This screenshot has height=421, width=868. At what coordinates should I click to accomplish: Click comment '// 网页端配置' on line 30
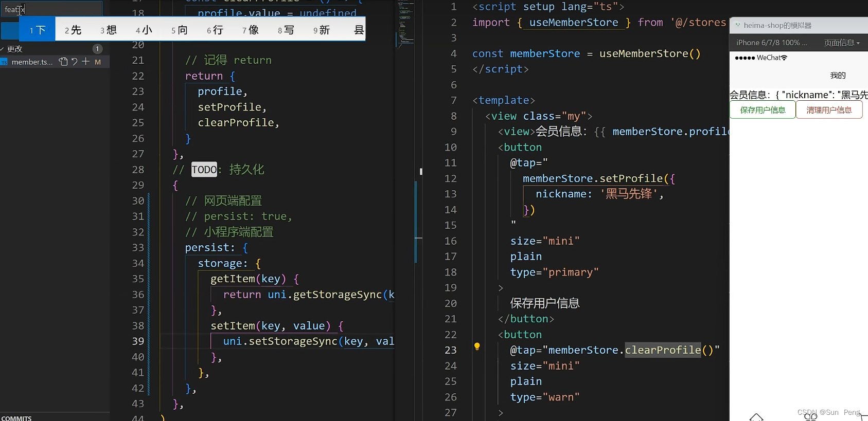pyautogui.click(x=224, y=201)
